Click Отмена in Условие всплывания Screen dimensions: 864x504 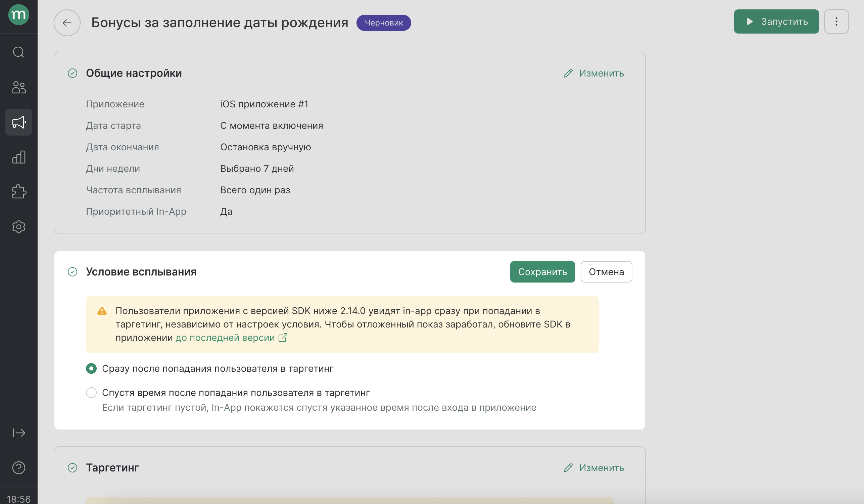coord(606,272)
